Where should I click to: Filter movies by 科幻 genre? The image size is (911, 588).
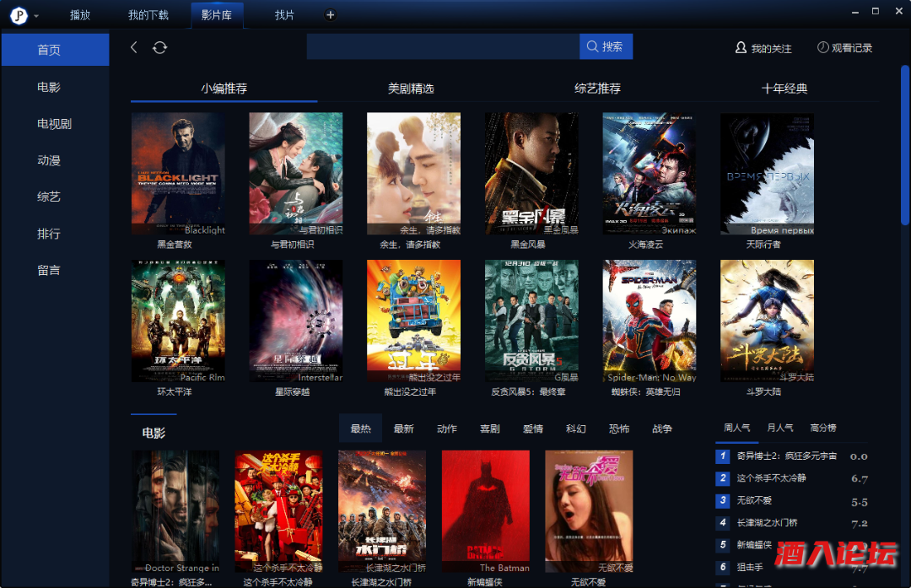pos(576,429)
